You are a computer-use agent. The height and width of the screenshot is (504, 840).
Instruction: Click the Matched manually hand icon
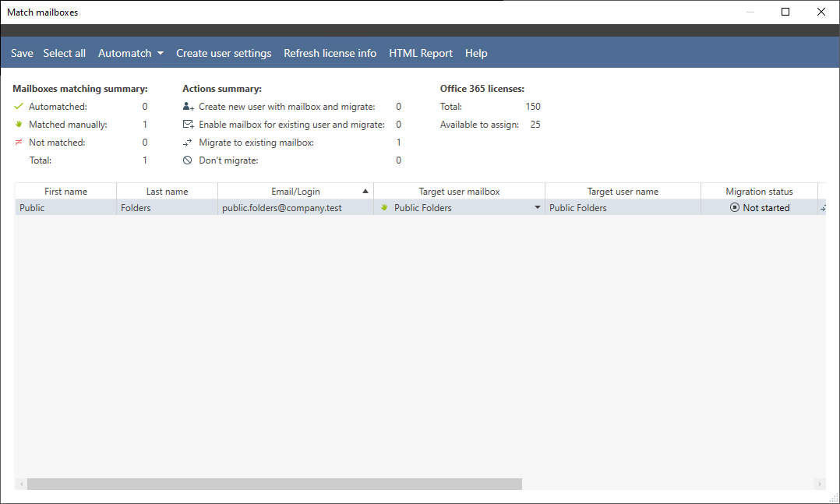17,124
